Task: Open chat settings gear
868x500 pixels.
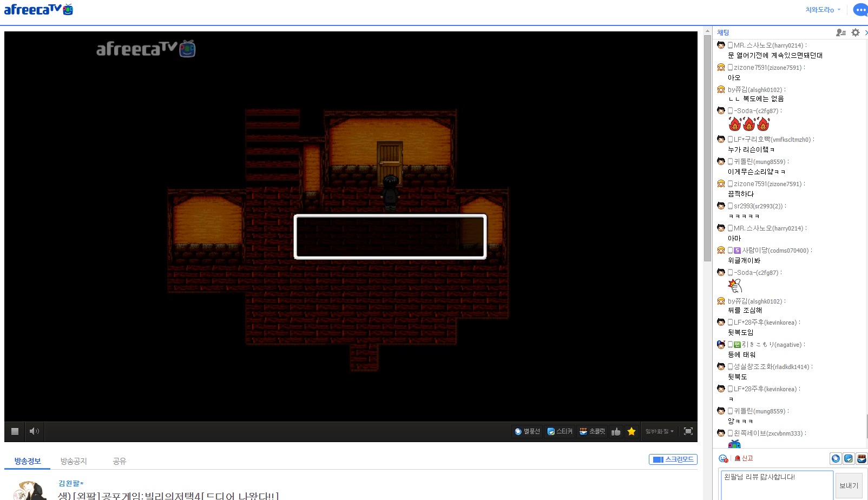Action: click(856, 32)
